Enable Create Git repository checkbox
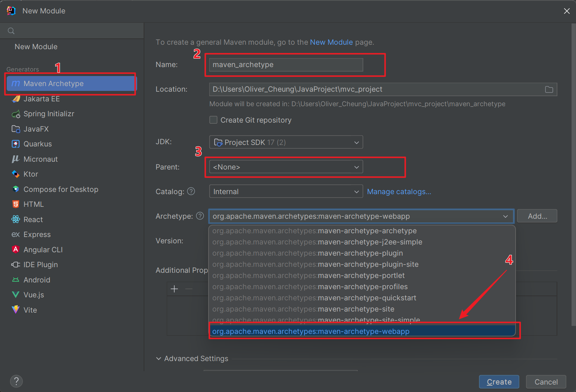Image resolution: width=576 pixels, height=392 pixels. (213, 120)
